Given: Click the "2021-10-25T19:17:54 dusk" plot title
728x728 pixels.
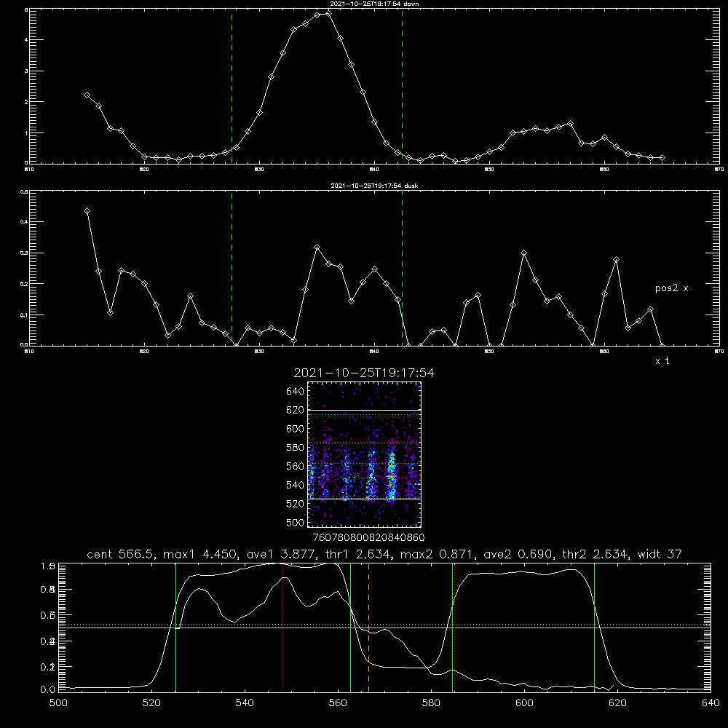Looking at the screenshot, I should [374, 186].
